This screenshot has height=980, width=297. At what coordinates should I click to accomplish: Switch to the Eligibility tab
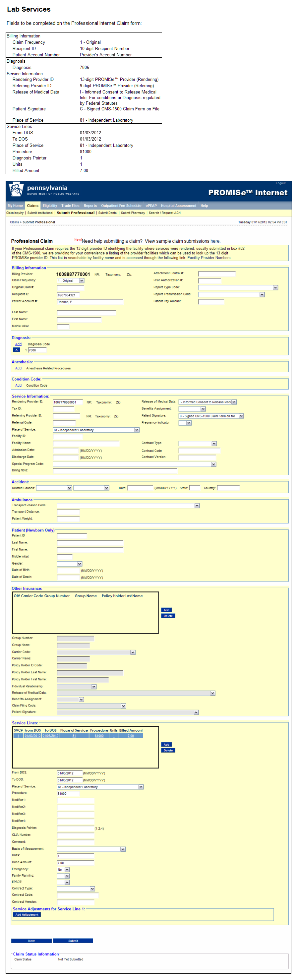tap(50, 206)
